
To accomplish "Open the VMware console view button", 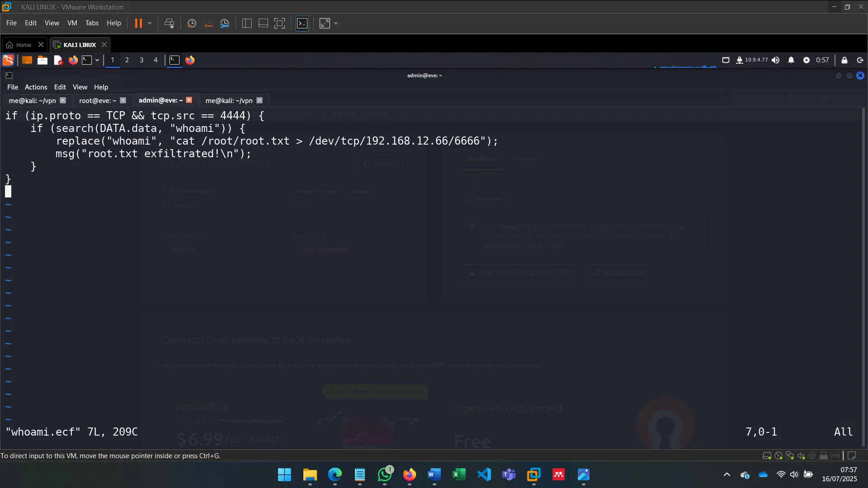I will point(302,23).
